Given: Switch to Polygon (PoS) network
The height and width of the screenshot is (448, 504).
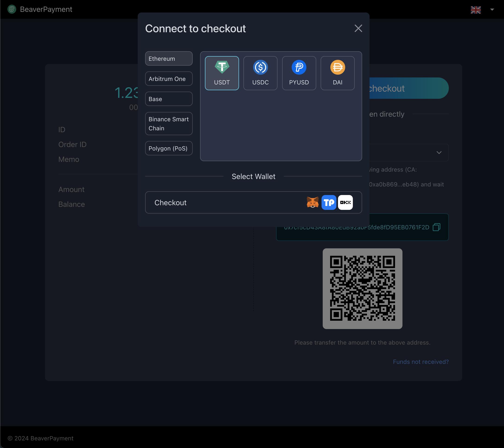Looking at the screenshot, I should click(169, 148).
